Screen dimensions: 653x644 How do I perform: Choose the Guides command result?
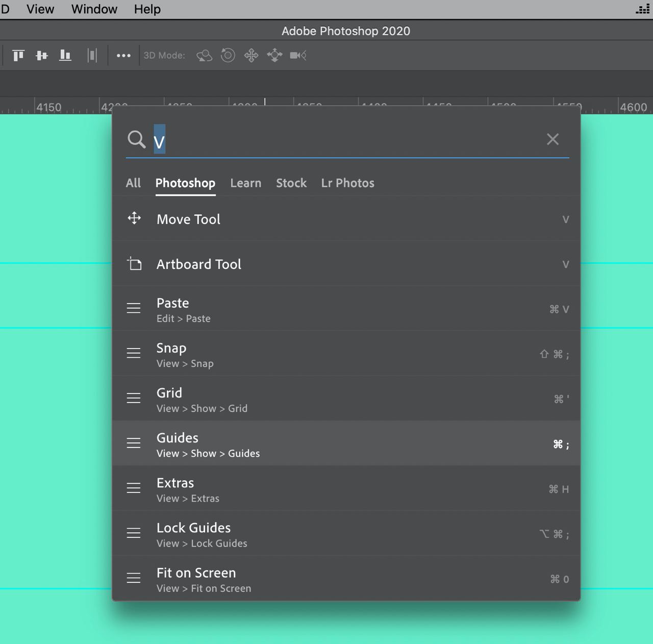pyautogui.click(x=346, y=443)
